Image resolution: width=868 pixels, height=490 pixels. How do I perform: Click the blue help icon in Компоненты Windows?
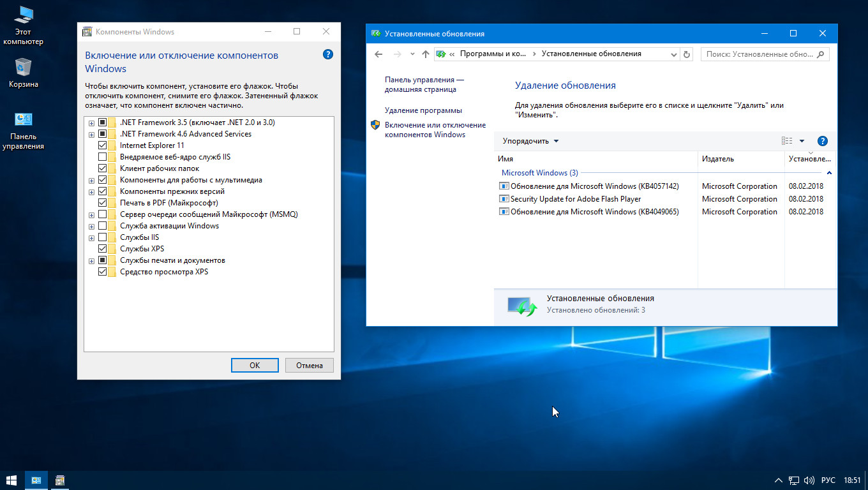[328, 55]
